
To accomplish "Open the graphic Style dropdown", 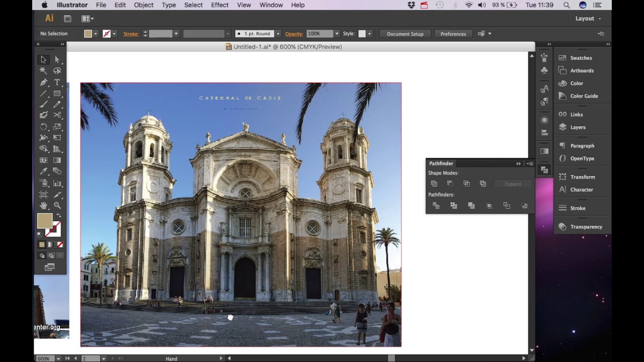I will [369, 34].
